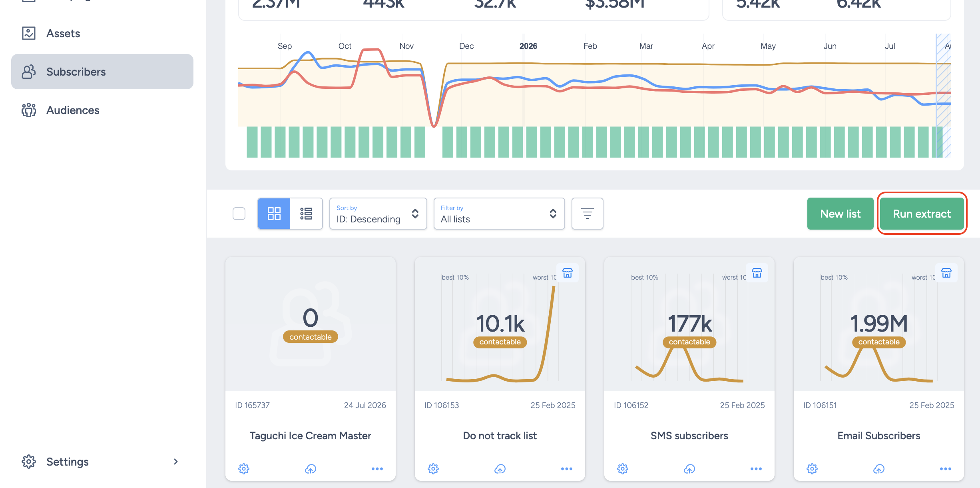This screenshot has width=980, height=488.
Task: Upload to Taguchi Ice Cream Master list
Action: [311, 469]
